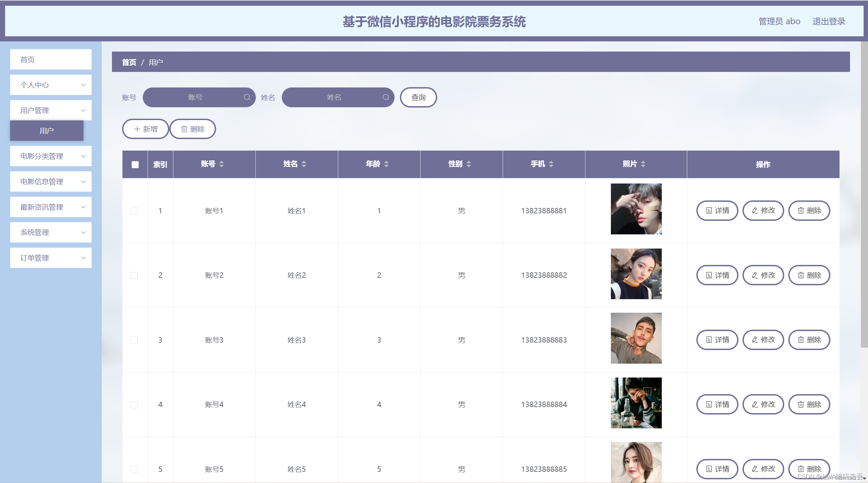Check the checkbox for row 账号1
The image size is (868, 483).
click(x=134, y=211)
